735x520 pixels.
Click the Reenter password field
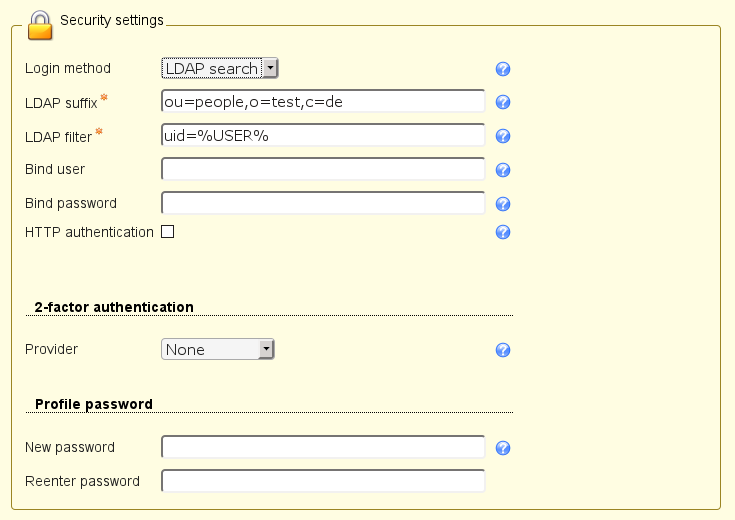coord(322,481)
